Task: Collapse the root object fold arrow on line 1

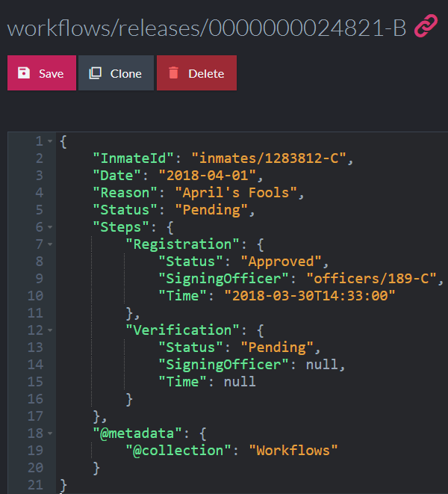Action: coord(50,141)
